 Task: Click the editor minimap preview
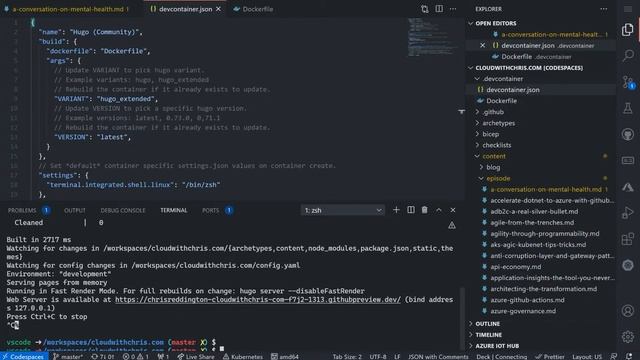click(432, 38)
